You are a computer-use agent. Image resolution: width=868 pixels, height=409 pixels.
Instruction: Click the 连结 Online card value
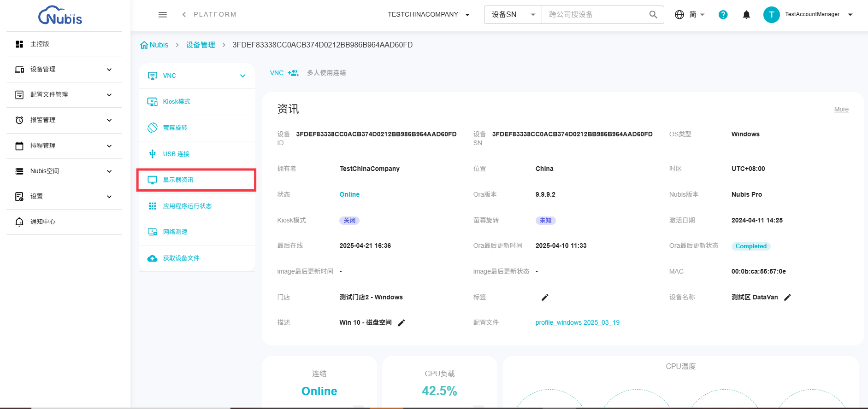click(319, 391)
